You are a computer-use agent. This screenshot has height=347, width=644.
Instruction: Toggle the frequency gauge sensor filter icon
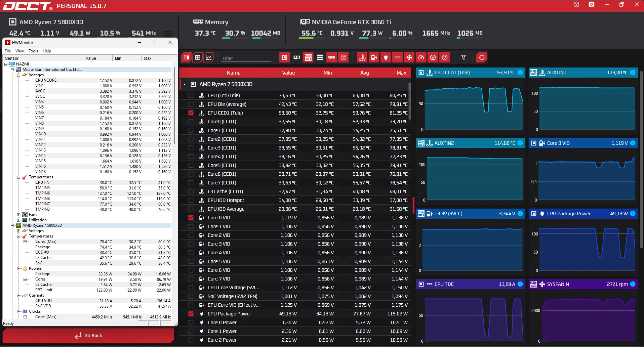click(421, 57)
